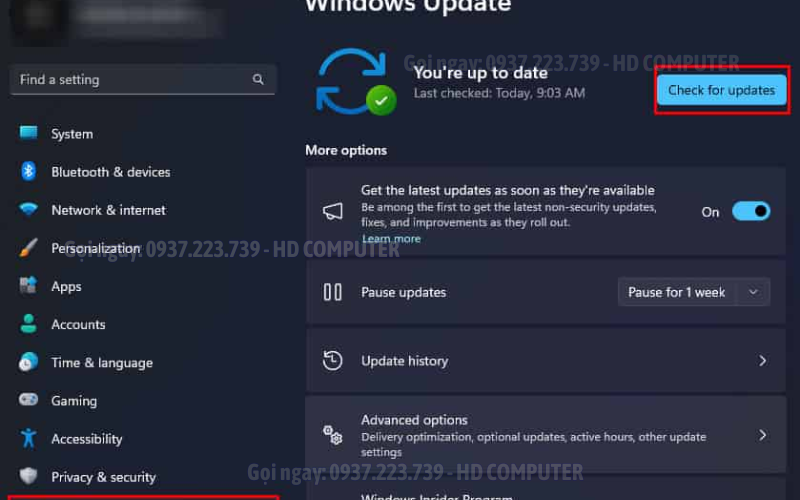Viewport: 800px width, 500px height.
Task: Click the More options heading
Action: pos(346,151)
